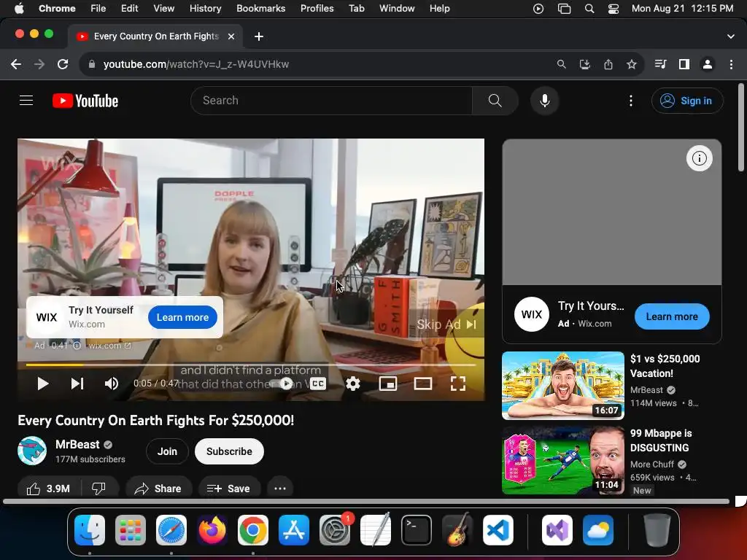This screenshot has height=560, width=747.
Task: Like the video with thumbs up
Action: click(x=49, y=489)
